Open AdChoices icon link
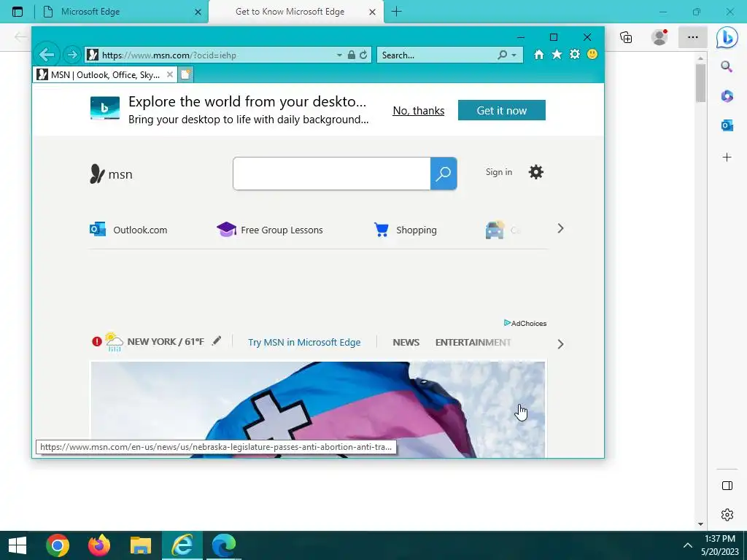 click(525, 323)
